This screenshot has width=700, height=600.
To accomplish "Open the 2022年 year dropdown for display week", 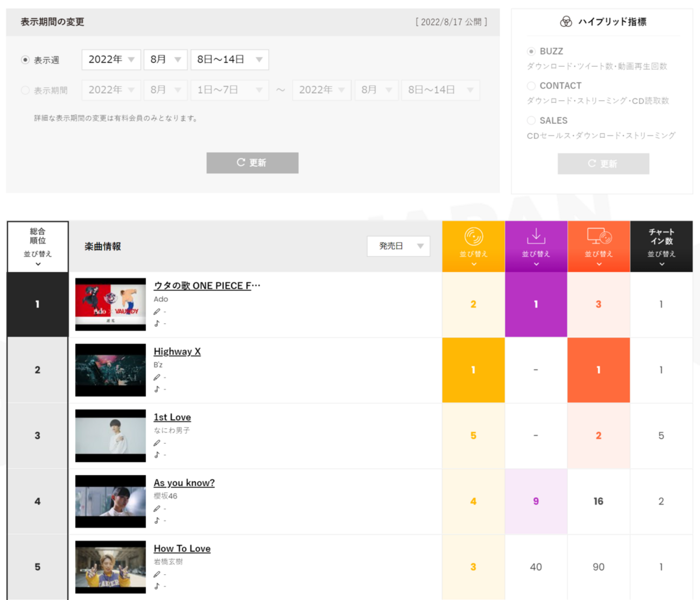I will point(111,60).
